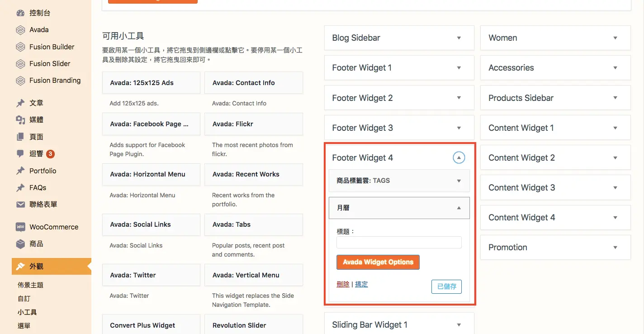This screenshot has width=644, height=334.
Task: Expand the Women widget area
Action: (x=615, y=38)
